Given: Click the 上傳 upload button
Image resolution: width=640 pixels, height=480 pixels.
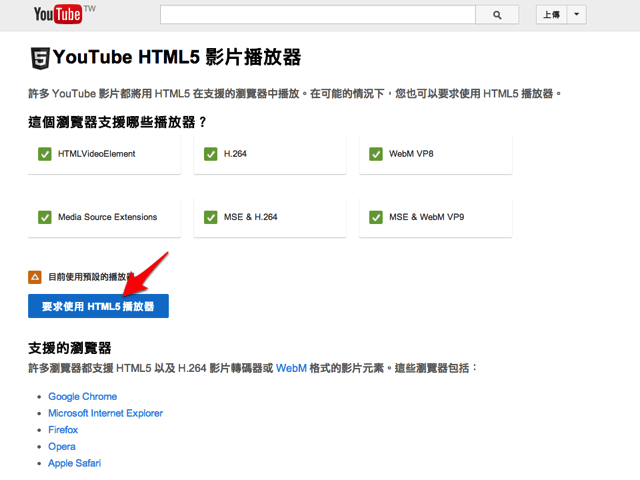Looking at the screenshot, I should click(551, 15).
